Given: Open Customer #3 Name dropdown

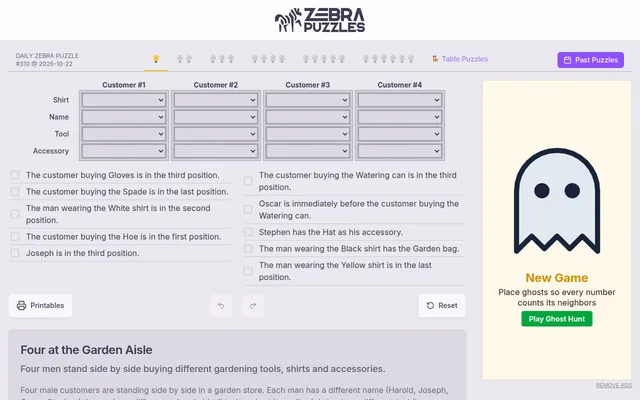Looking at the screenshot, I should (x=307, y=117).
